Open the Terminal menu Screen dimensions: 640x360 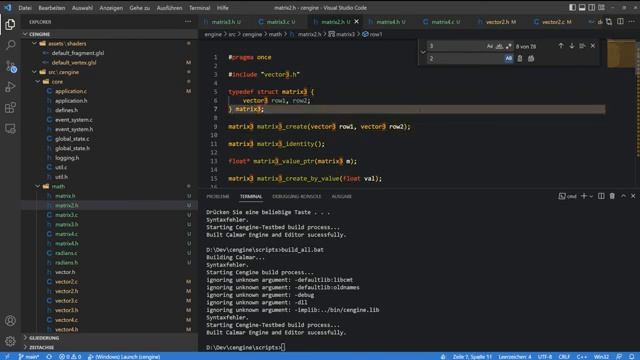click(x=199, y=8)
